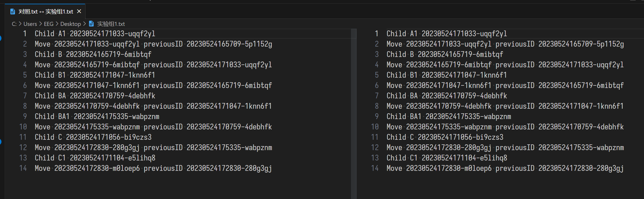
Task: Click the Move text on line 14 left pane
Action: [42, 168]
